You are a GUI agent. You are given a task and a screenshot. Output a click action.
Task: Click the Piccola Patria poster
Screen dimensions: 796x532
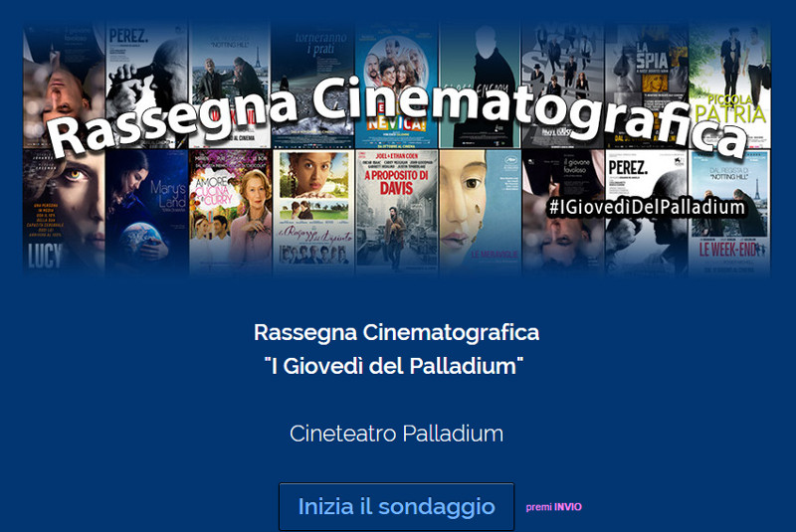coord(729,85)
